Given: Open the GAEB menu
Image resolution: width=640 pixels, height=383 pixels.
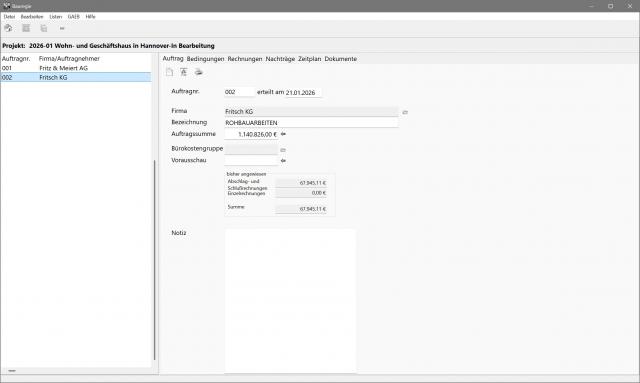Looking at the screenshot, I should [73, 17].
